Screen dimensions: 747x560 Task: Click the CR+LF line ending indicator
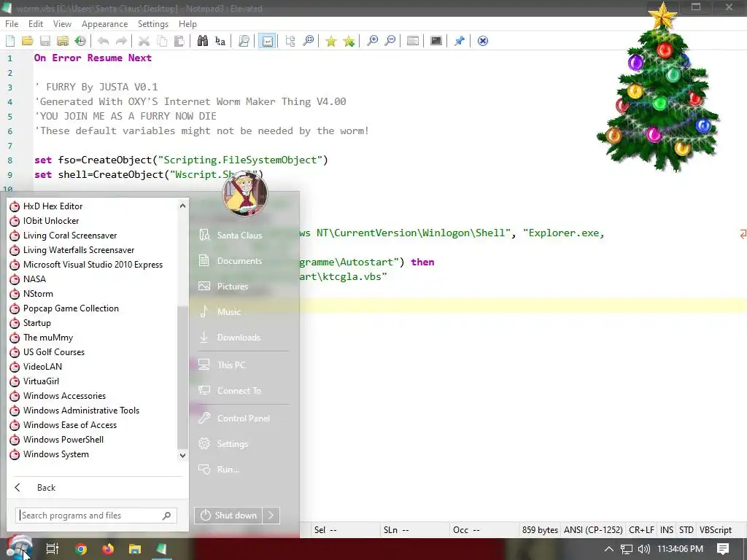point(641,530)
